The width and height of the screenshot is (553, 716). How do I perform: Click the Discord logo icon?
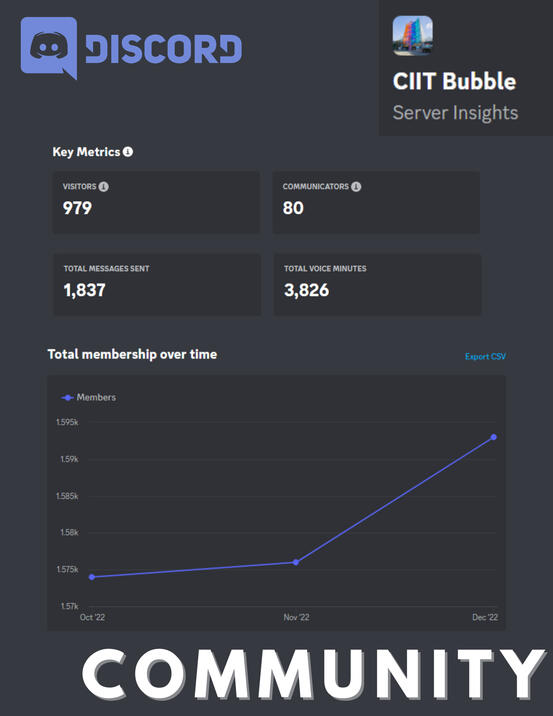[49, 47]
